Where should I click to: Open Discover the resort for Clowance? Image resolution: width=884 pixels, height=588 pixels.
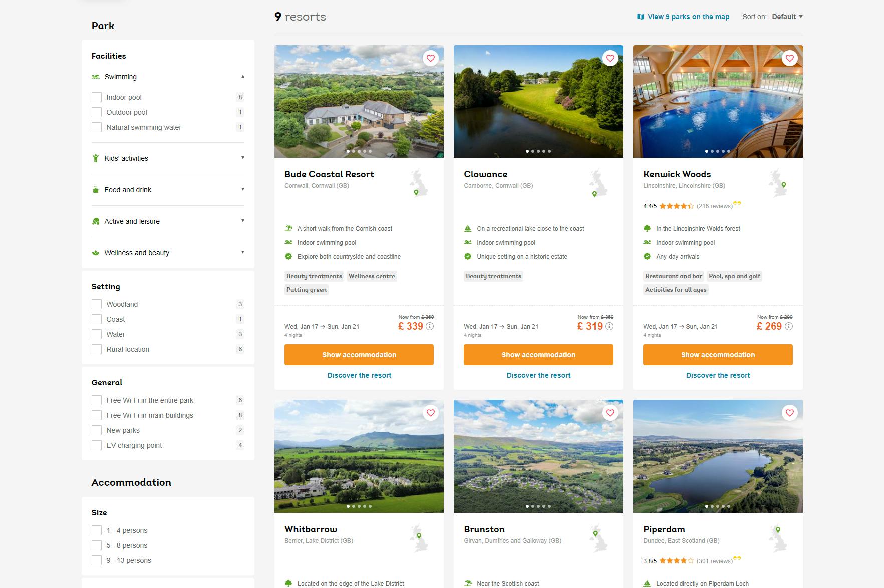click(538, 375)
